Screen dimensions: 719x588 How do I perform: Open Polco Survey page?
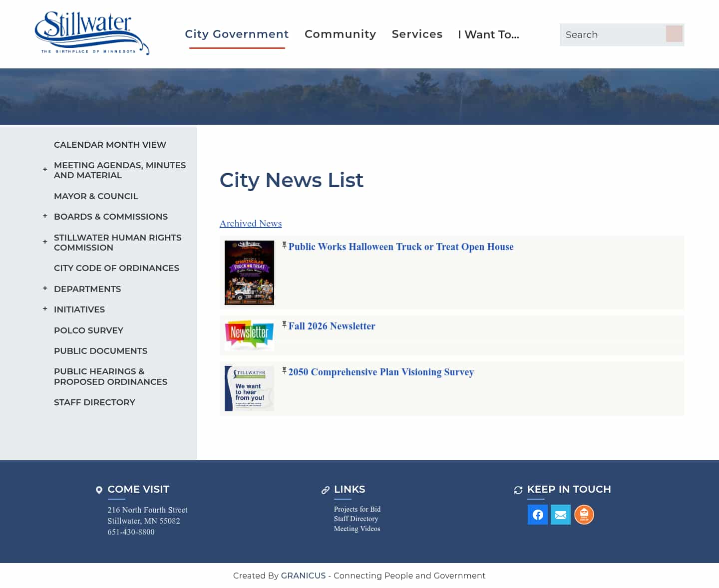point(88,330)
